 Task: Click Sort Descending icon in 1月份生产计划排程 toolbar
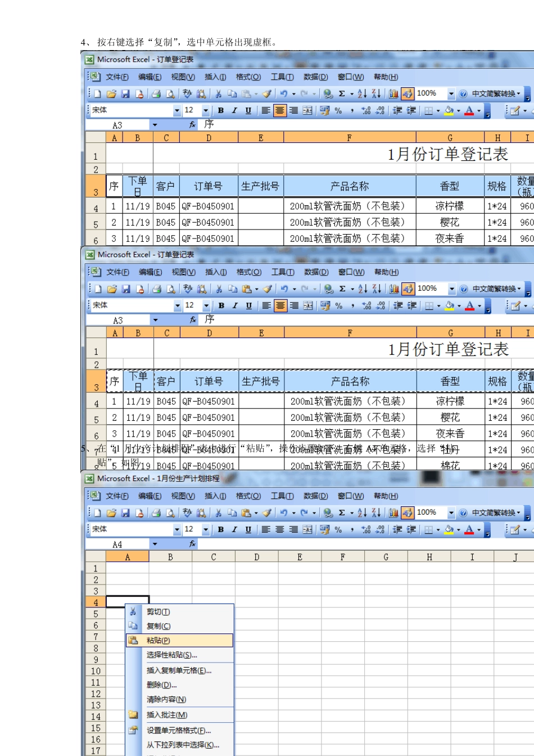coord(376,512)
